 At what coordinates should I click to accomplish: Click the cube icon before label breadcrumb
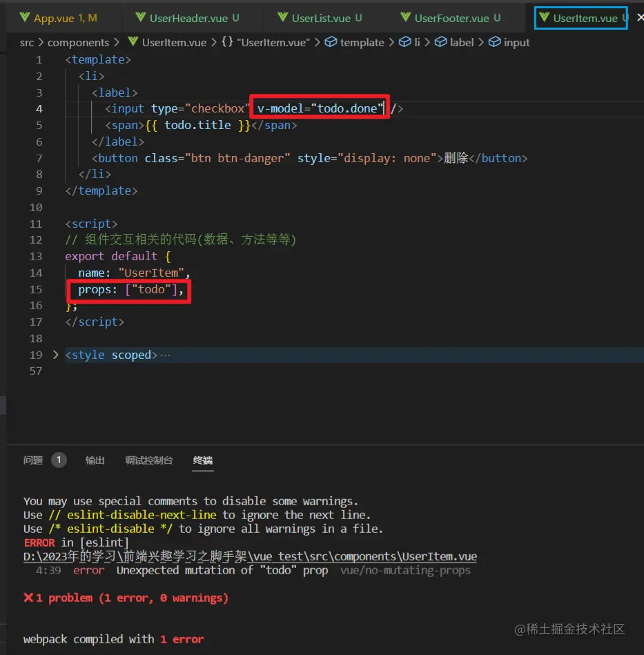(x=440, y=42)
